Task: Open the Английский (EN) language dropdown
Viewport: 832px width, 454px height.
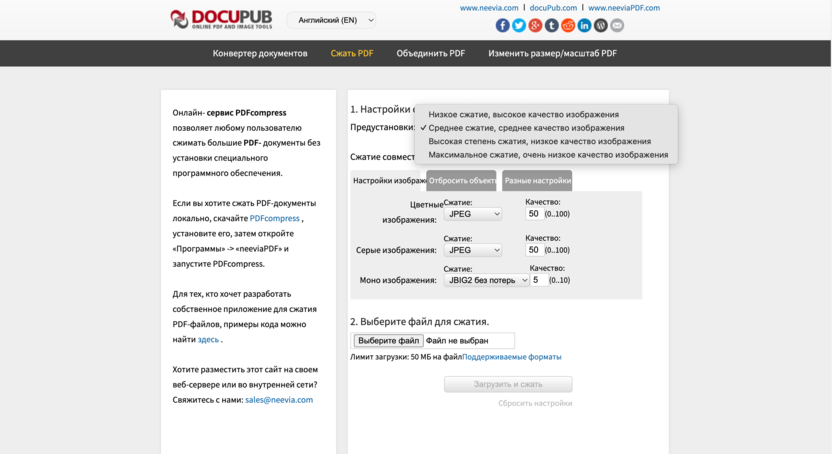Action: point(332,20)
